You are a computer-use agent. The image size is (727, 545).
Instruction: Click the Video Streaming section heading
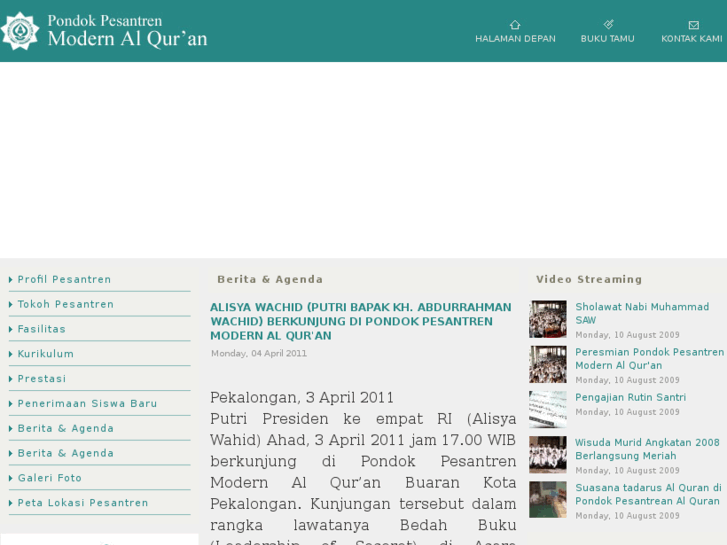(x=589, y=279)
